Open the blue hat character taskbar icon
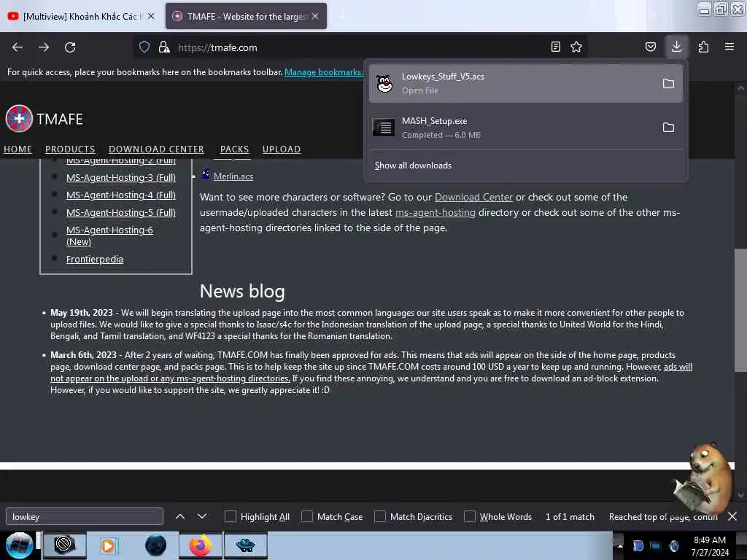Screen dimensions: 747x560 [x=245, y=545]
